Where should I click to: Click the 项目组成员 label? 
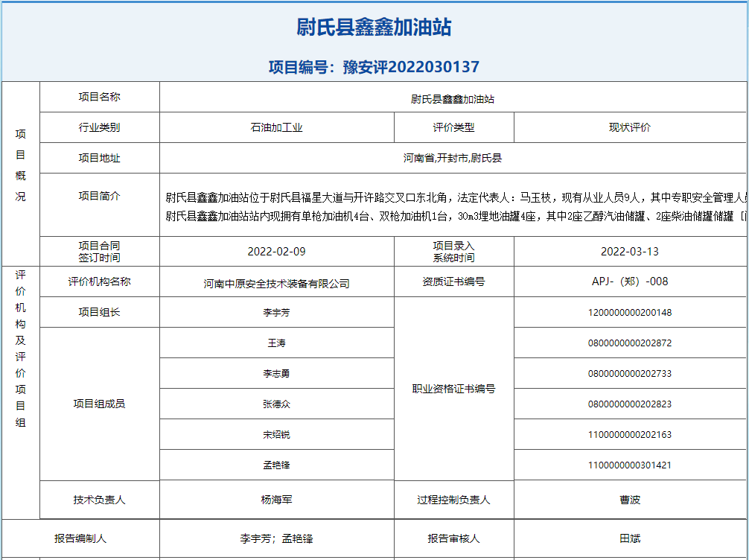click(99, 404)
